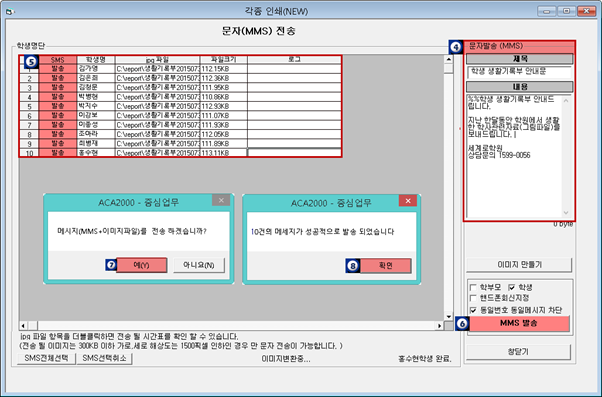The image size is (602, 397).
Task: Toggle the 학부모 checkbox
Action: point(473,287)
